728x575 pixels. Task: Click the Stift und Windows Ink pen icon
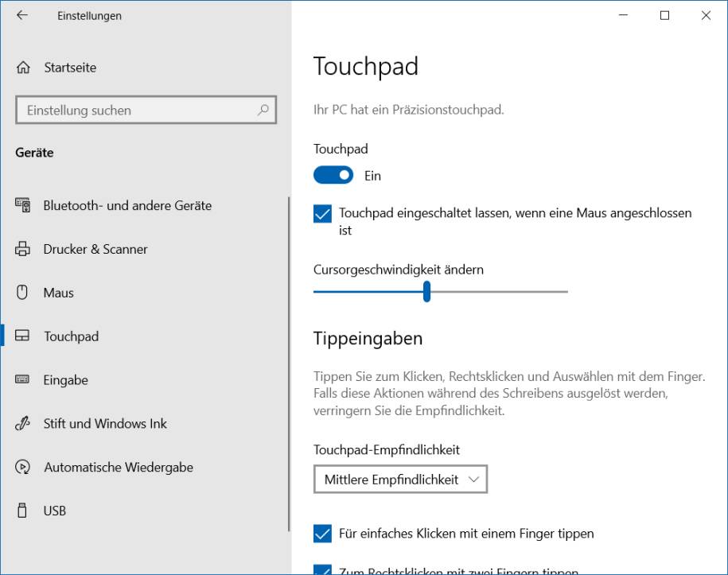tap(25, 424)
